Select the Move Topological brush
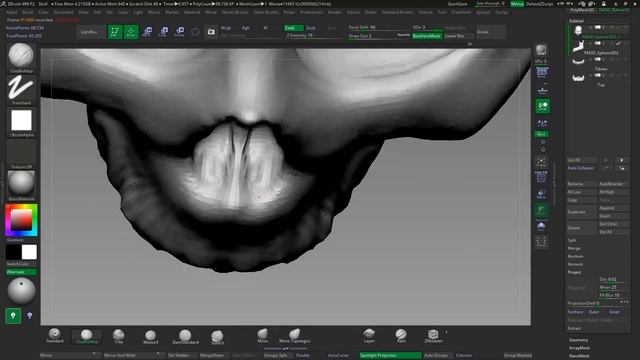The width and height of the screenshot is (640, 360). pyautogui.click(x=295, y=336)
